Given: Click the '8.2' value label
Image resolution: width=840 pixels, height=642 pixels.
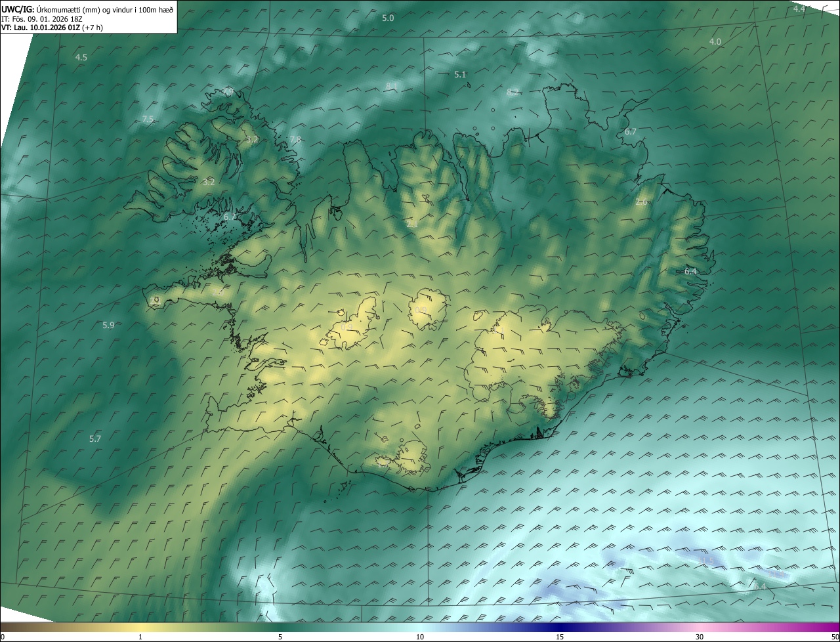Looking at the screenshot, I should [x=513, y=93].
